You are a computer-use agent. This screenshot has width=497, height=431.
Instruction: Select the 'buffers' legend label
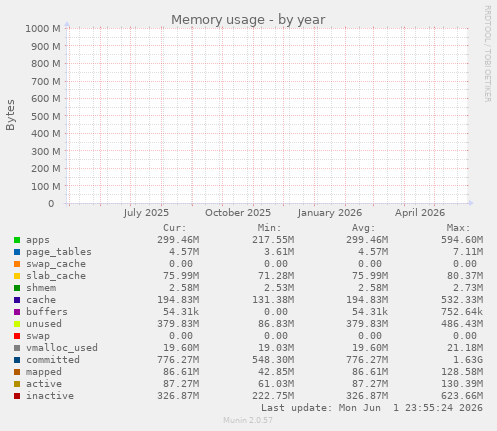point(47,312)
